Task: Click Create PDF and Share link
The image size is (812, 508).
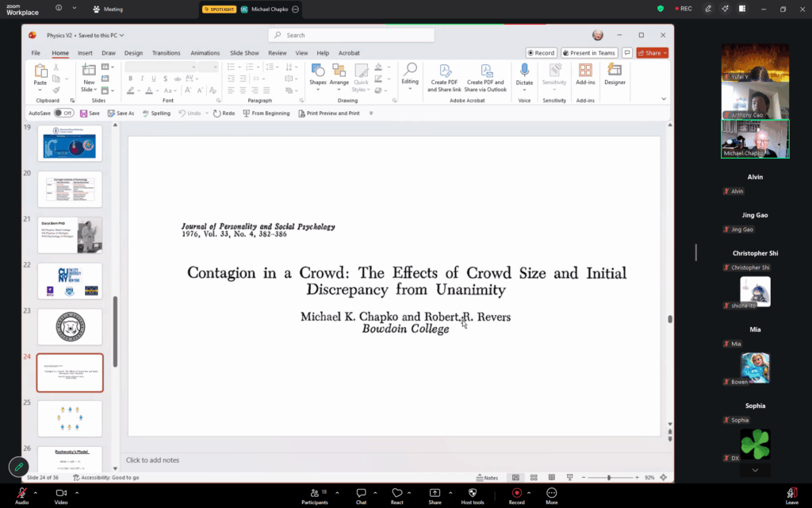Action: tap(445, 75)
